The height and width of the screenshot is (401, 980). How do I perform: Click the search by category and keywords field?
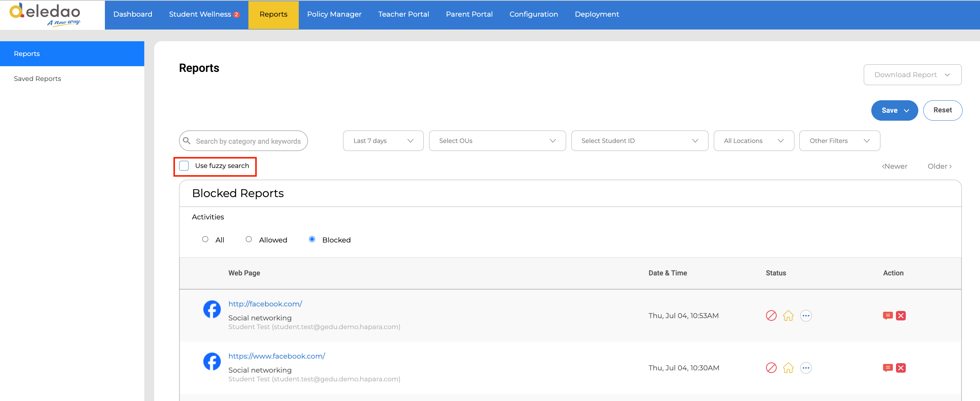243,141
